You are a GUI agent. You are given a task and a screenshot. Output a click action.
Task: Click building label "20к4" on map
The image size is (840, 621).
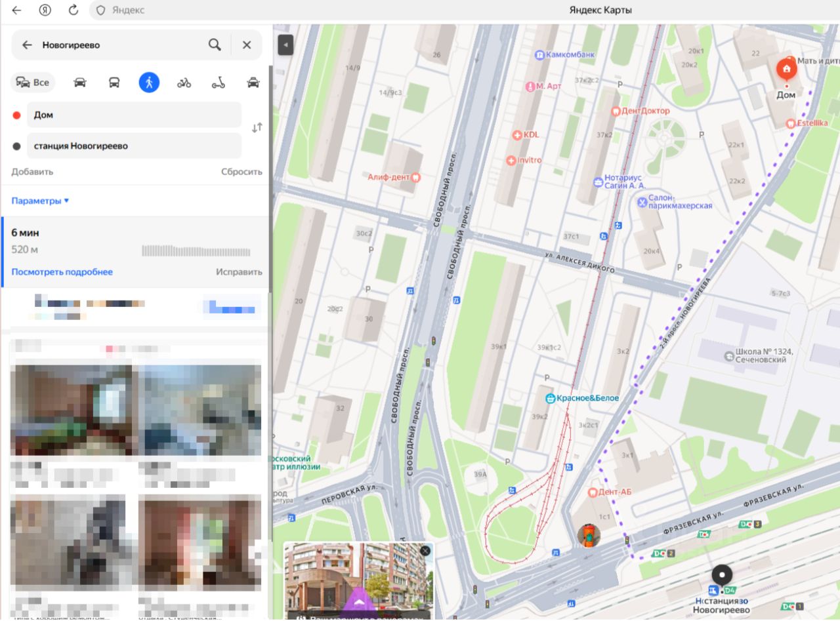tap(652, 251)
